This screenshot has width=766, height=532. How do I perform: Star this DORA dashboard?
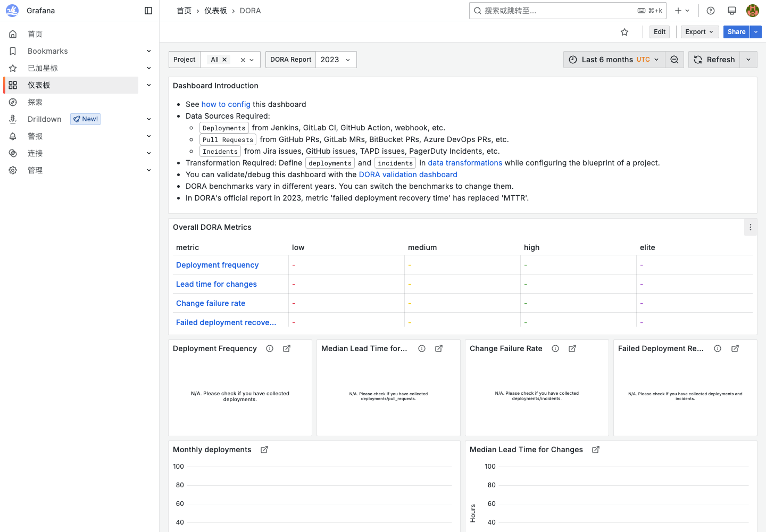pyautogui.click(x=625, y=32)
